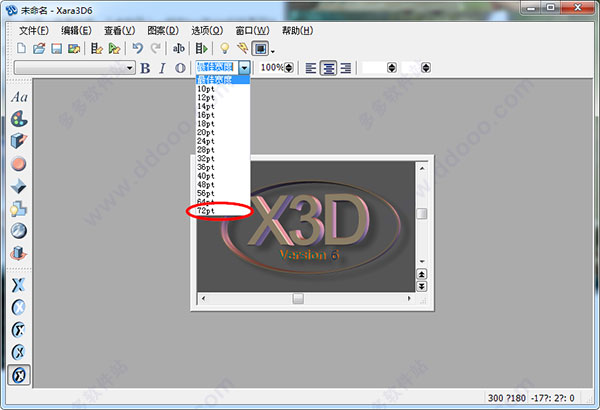
Task: Open the animation options rotating cube tool
Action: [19, 253]
